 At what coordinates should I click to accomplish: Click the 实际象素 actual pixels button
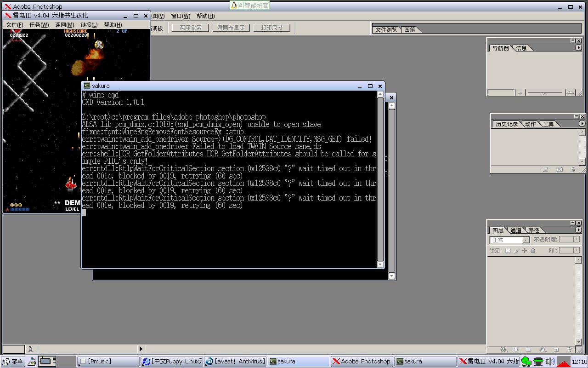tap(191, 28)
